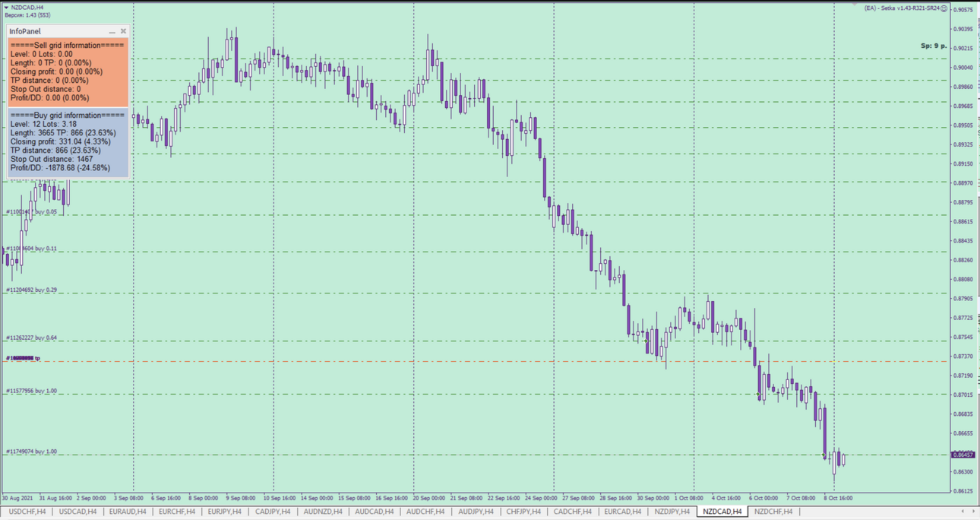The height and width of the screenshot is (520, 980).
Task: Click the triangle arrow beside the NZDCAD,H4 title
Action: (6, 7)
